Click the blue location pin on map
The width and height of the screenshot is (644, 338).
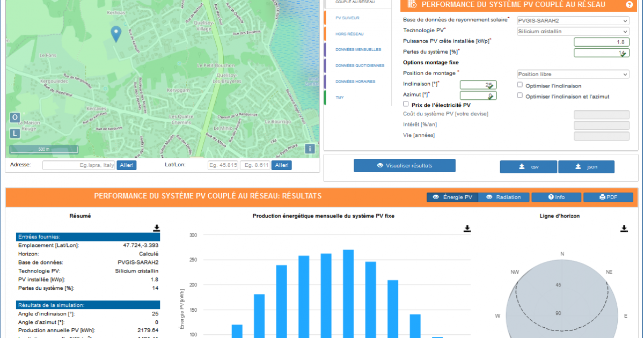click(116, 33)
